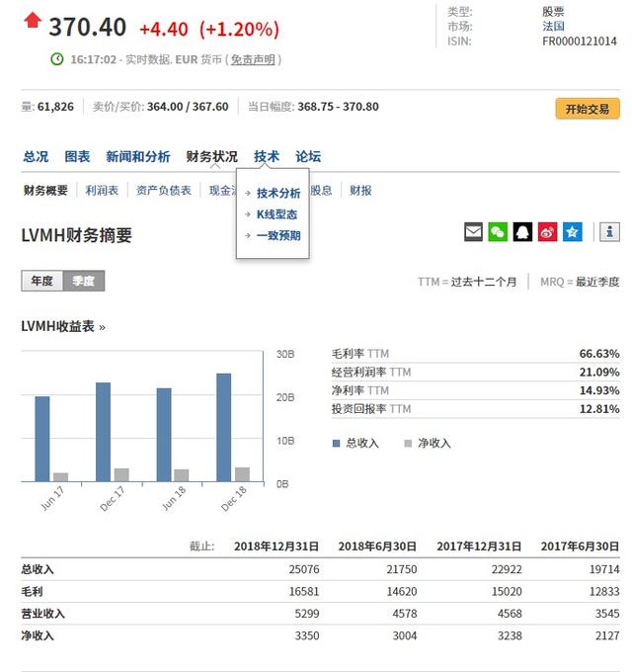Open 利润表 sub-tab
Screen dimensions: 632x672
pyautogui.click(x=102, y=191)
